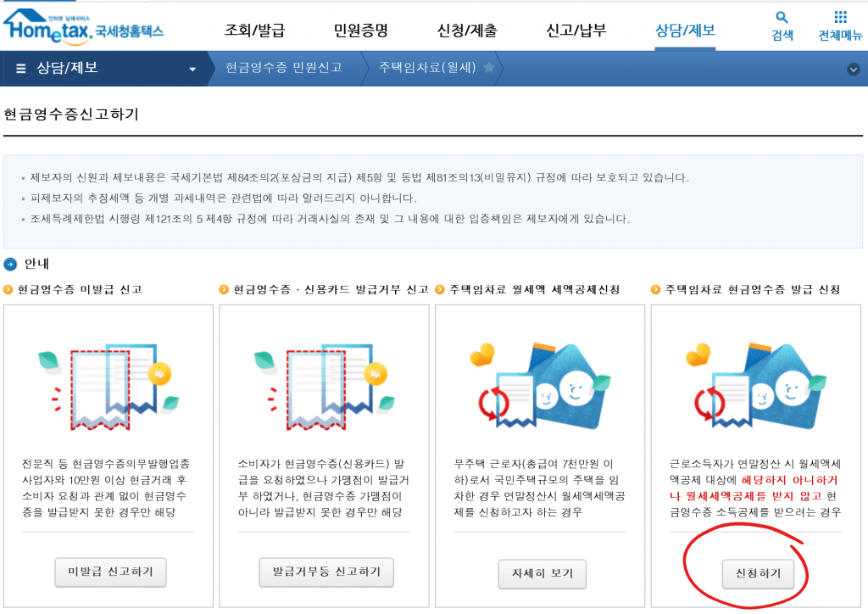Open the 전체메뉴 grid icon
This screenshot has width=868, height=614.
click(839, 19)
